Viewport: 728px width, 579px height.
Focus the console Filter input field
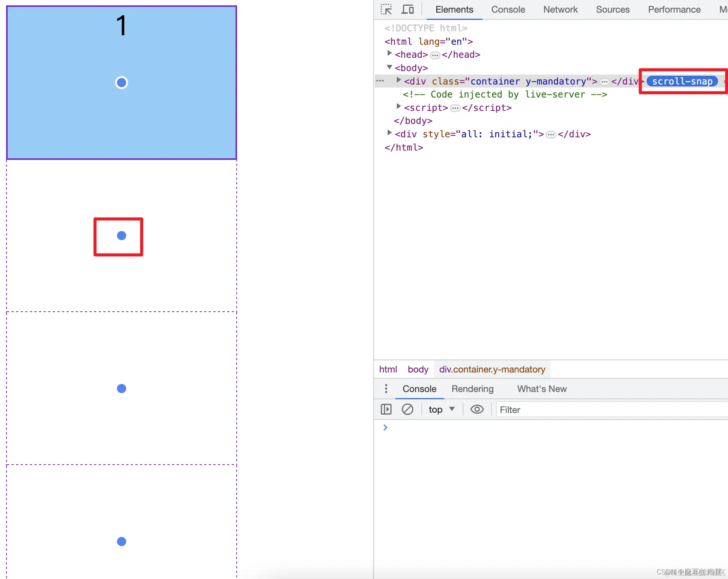coord(612,410)
